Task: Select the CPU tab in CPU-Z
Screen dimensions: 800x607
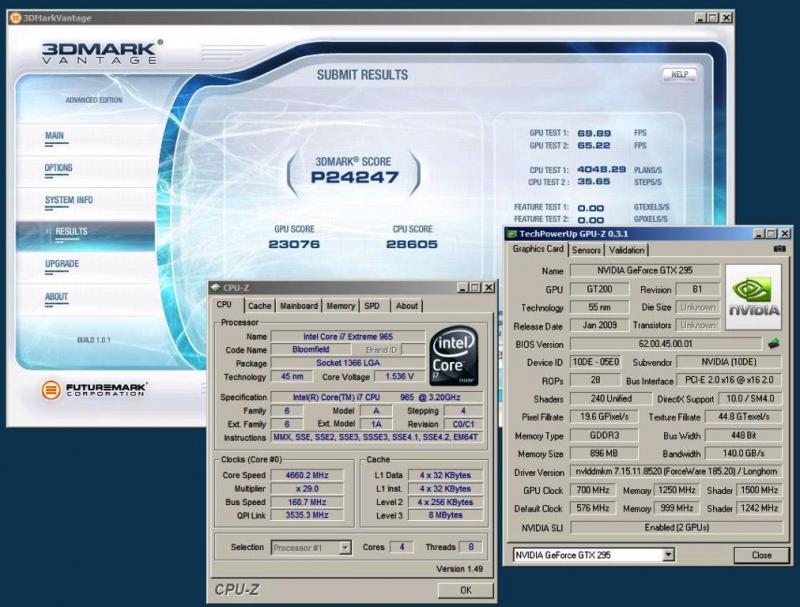Action: click(224, 305)
